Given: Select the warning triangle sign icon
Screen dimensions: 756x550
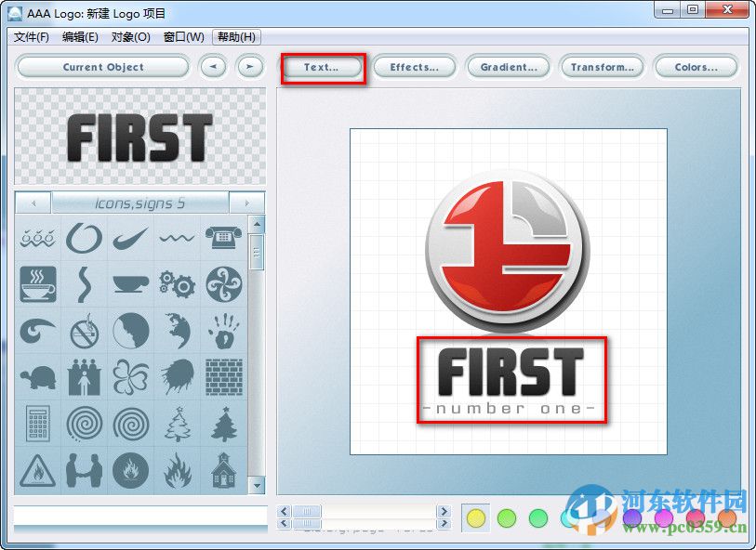Looking at the screenshot, I should [37, 470].
